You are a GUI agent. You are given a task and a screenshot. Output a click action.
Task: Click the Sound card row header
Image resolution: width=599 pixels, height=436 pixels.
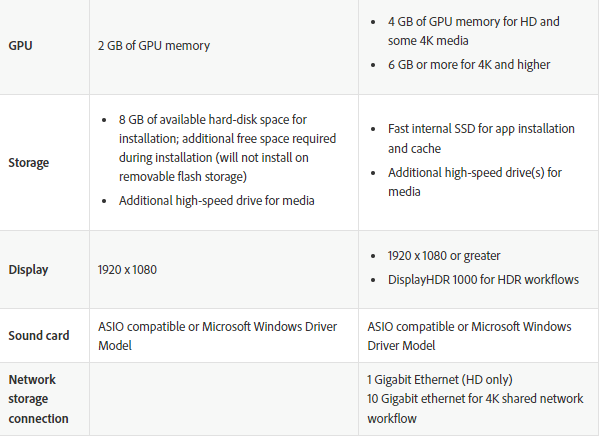pos(39,336)
